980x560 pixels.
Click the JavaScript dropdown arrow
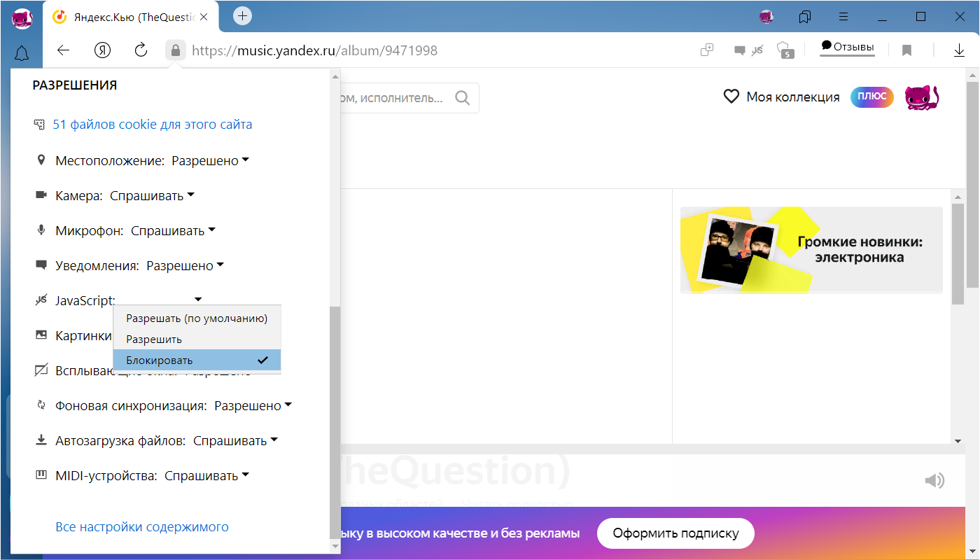pos(198,300)
